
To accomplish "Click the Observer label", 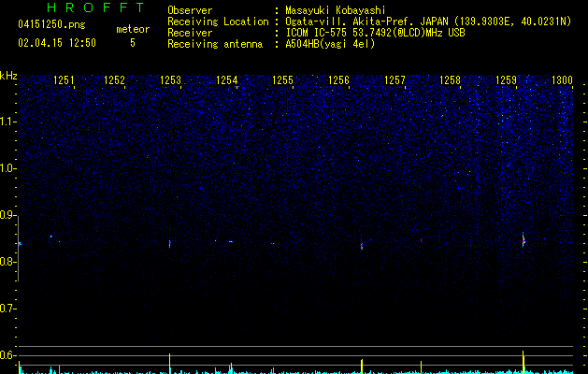I will [x=190, y=10].
